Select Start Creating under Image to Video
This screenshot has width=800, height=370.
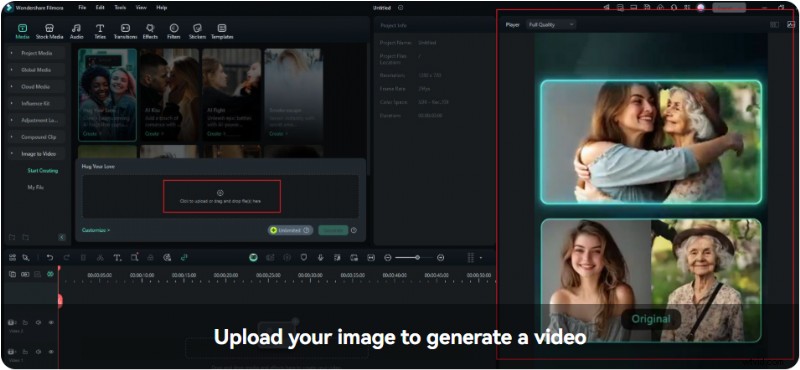coord(42,170)
